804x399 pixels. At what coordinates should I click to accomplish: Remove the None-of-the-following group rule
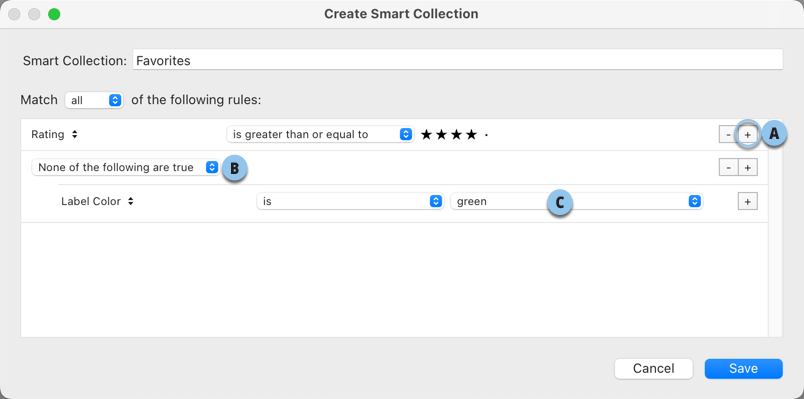[x=729, y=167]
